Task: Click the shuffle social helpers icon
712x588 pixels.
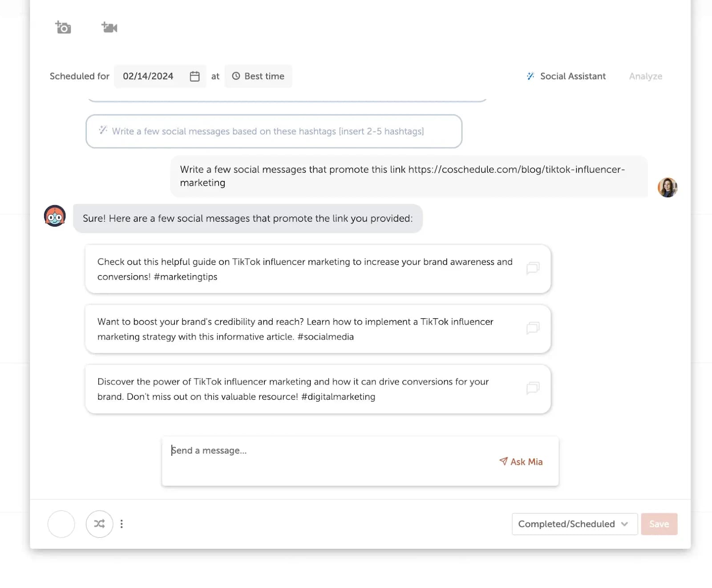Action: click(x=99, y=524)
